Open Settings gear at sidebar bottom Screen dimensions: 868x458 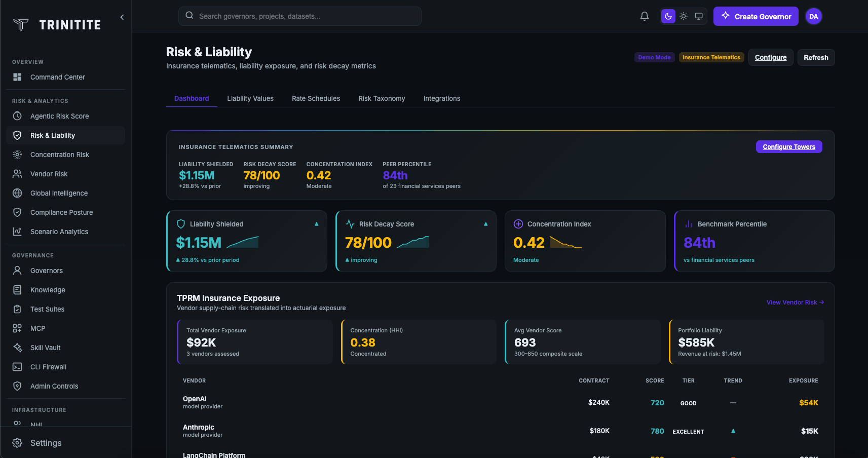coord(17,443)
